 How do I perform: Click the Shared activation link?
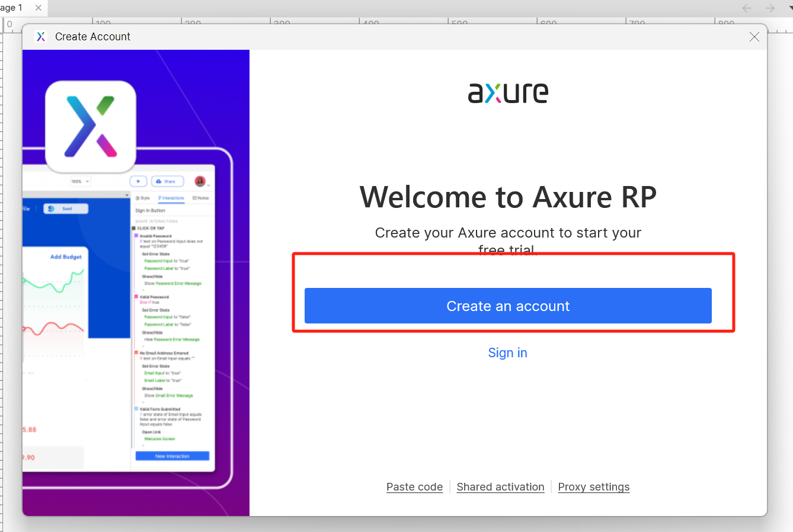pos(500,486)
